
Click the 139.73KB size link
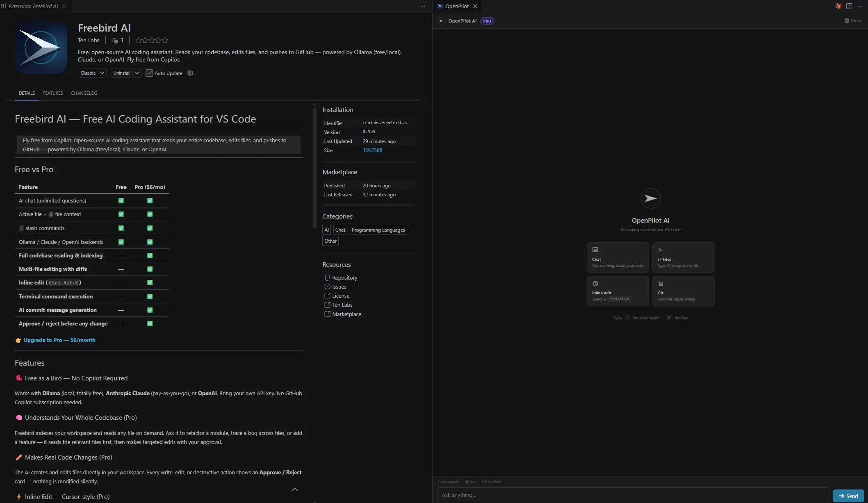tap(372, 150)
